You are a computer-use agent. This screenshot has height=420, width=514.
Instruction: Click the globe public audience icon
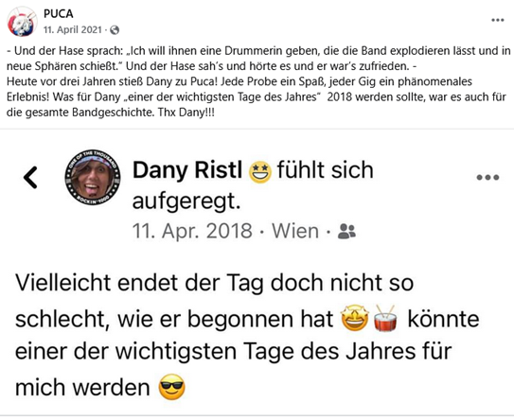coord(115,30)
